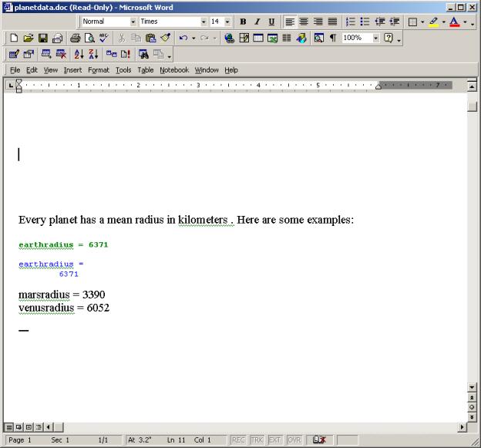Click the Undo arrow icon
The image size is (481, 448).
183,38
